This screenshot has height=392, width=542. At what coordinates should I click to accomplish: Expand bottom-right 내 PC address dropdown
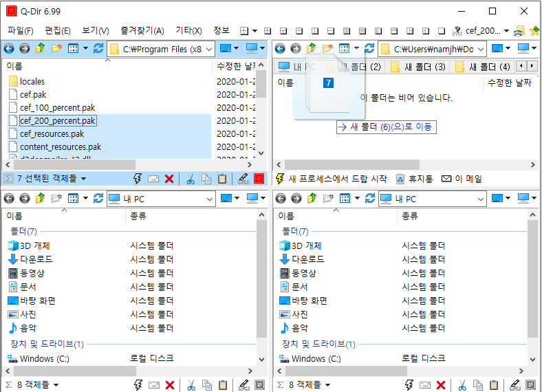coord(481,199)
